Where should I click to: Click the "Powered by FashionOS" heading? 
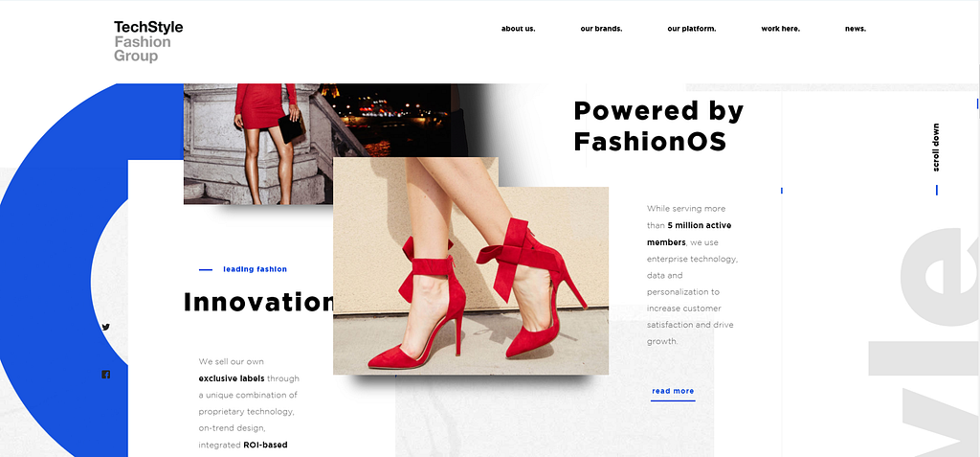click(x=658, y=126)
